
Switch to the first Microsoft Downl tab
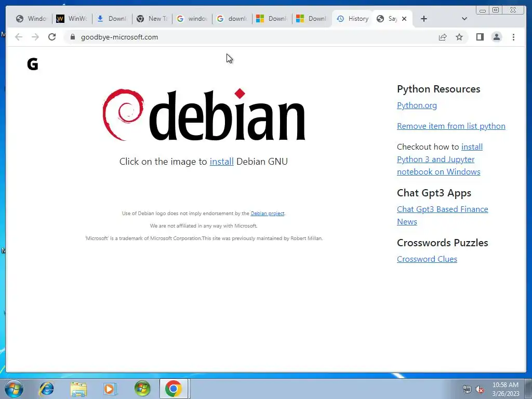[272, 19]
